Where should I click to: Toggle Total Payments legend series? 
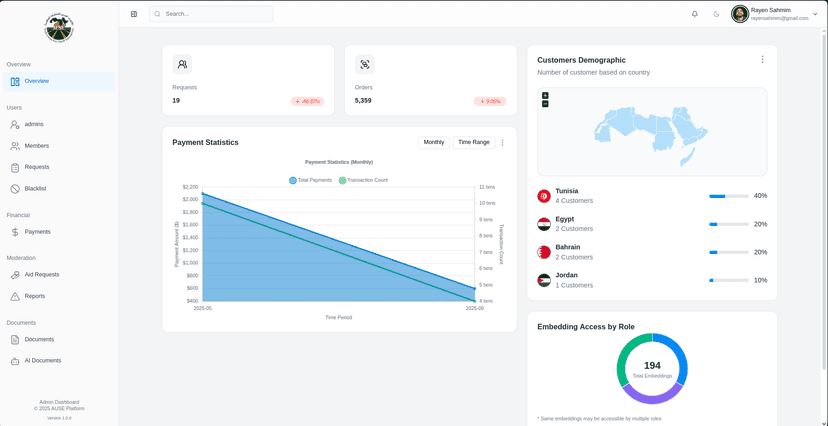[x=311, y=180]
